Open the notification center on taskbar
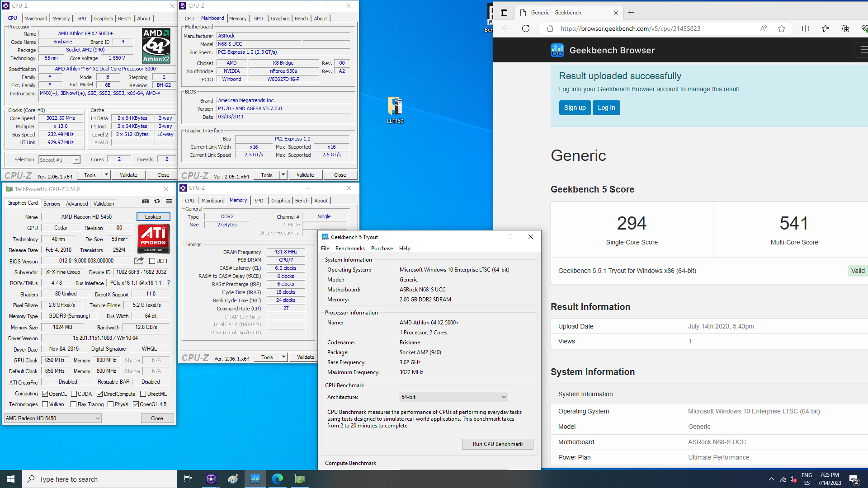Viewport: 868px width, 488px height. (854, 479)
